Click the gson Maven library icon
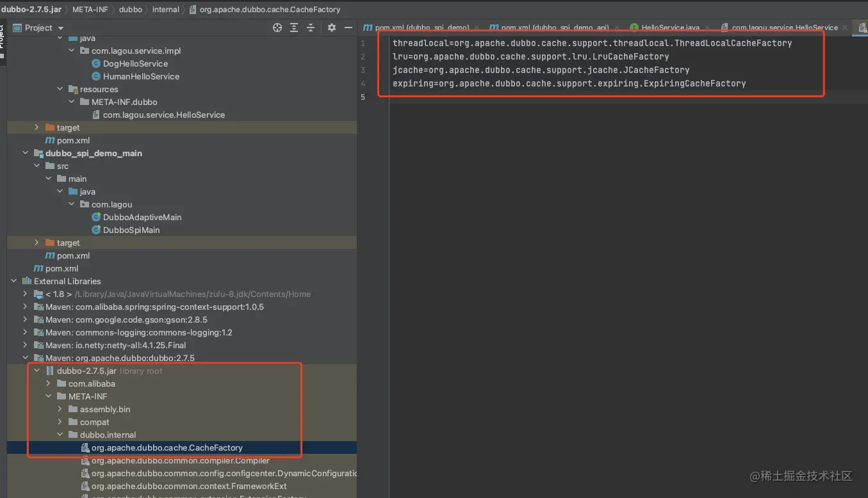 point(38,319)
